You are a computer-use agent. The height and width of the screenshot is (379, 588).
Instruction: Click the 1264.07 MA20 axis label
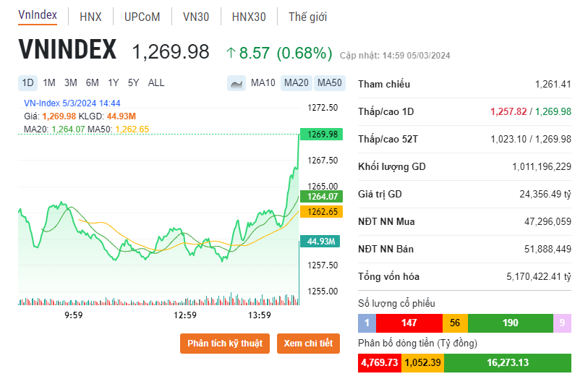pos(321,197)
